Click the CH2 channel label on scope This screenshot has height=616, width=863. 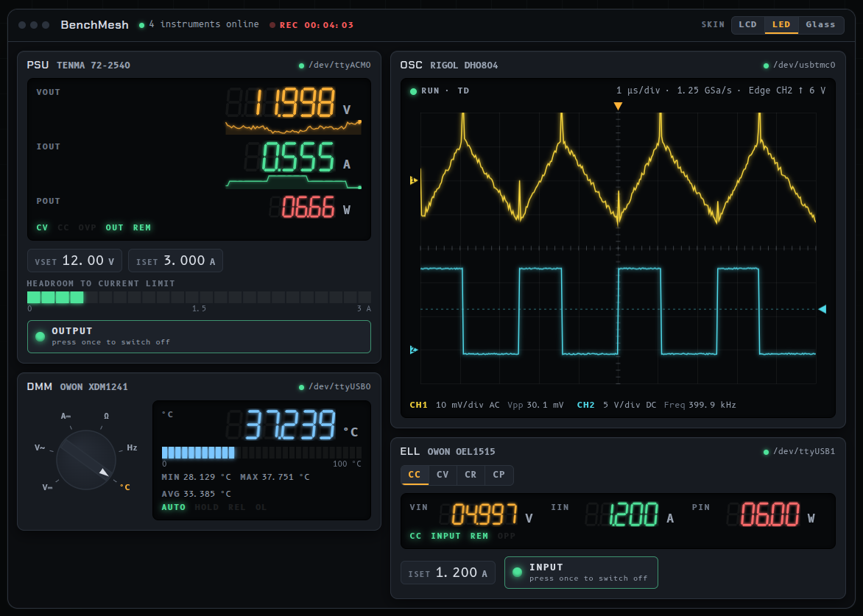point(585,405)
